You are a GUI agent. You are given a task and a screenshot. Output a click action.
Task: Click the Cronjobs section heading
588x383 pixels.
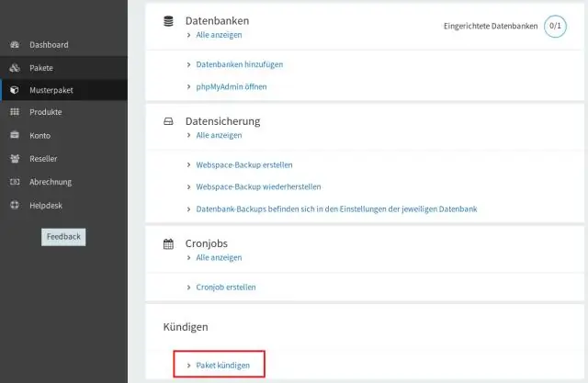point(206,243)
